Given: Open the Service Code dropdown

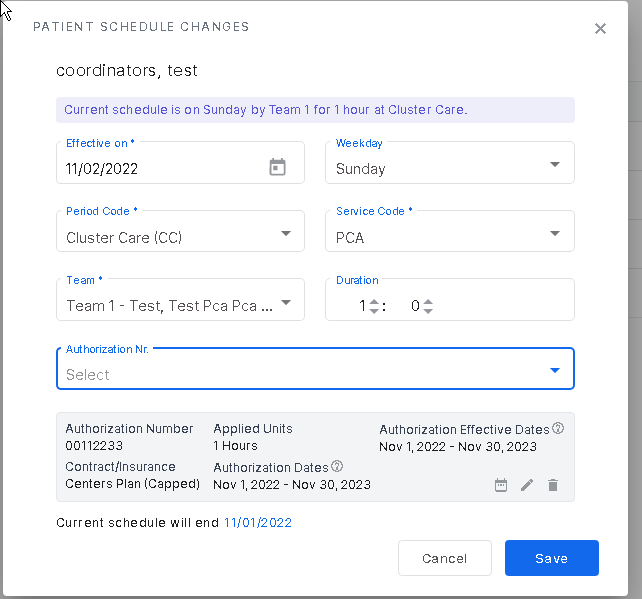Looking at the screenshot, I should tap(555, 236).
